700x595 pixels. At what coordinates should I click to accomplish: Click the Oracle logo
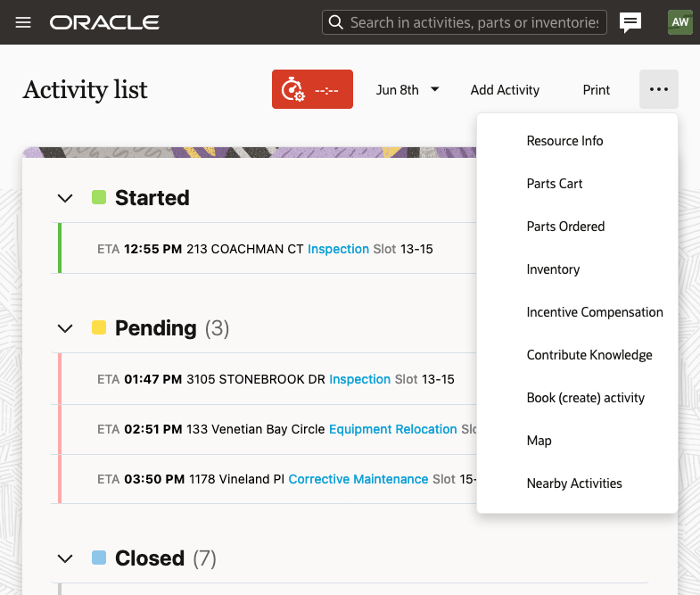click(104, 22)
